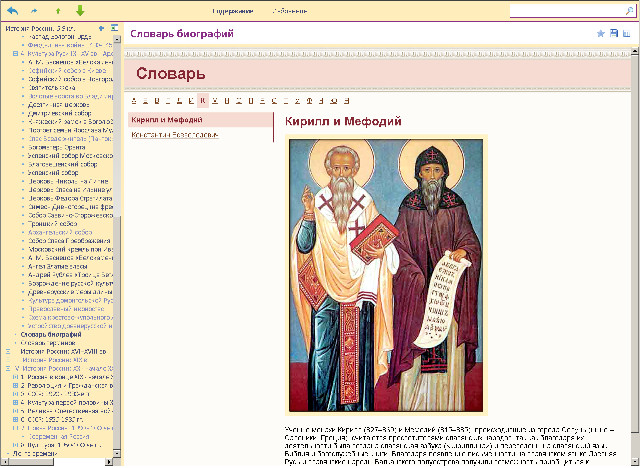Screen dimensions: 640x468
Task: Add page to favorites with the star icon
Action: click(x=600, y=33)
